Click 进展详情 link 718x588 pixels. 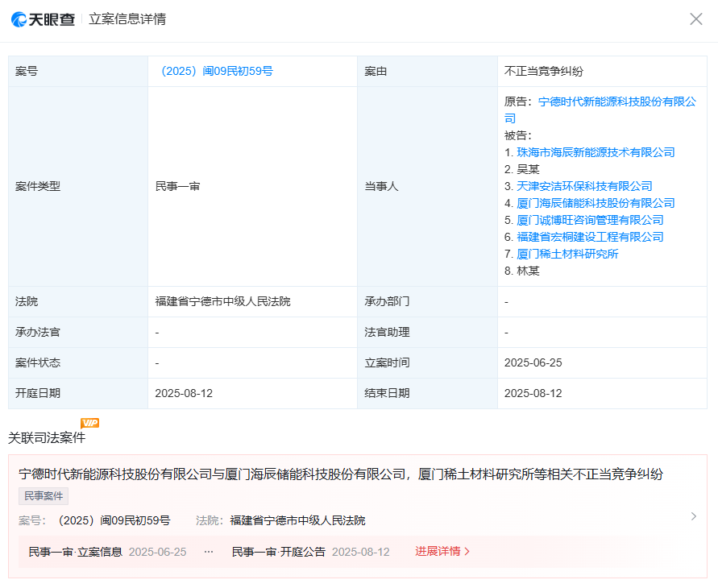coord(442,552)
